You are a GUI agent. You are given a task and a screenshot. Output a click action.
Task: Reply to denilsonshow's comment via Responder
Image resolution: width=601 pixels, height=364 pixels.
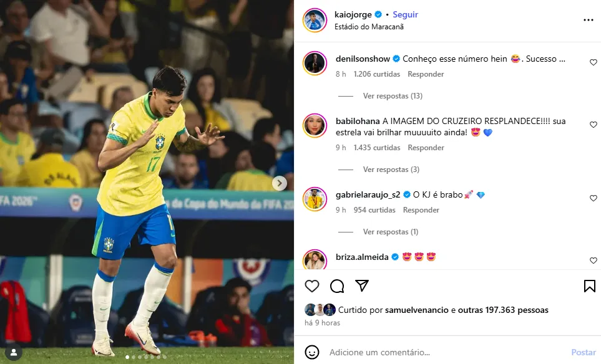coord(426,74)
